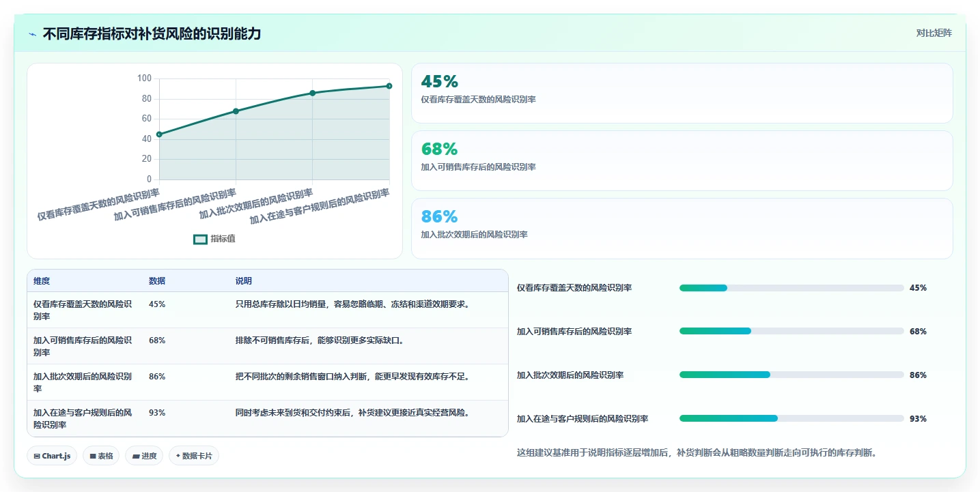The width and height of the screenshot is (980, 492).
Task: Click the description starting 只用总库存除以日均销量
Action: coord(352,304)
